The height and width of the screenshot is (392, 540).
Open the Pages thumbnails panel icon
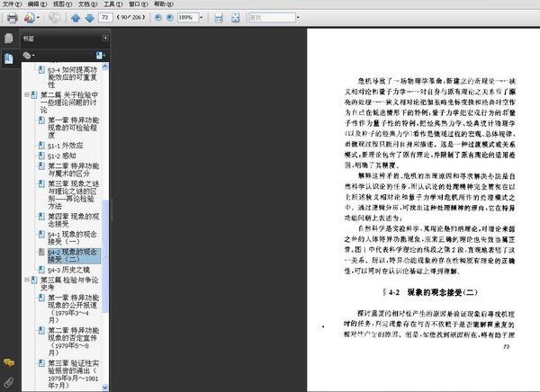9,38
